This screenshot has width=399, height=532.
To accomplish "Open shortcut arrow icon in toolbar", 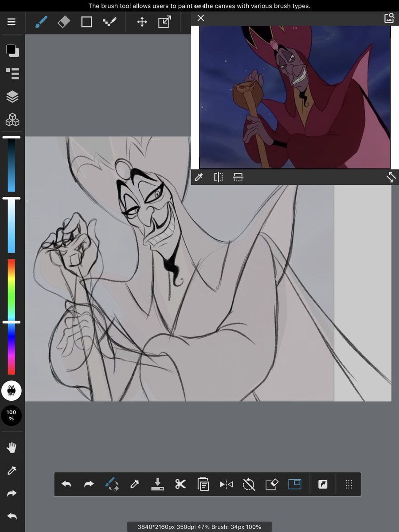I will coord(323,484).
